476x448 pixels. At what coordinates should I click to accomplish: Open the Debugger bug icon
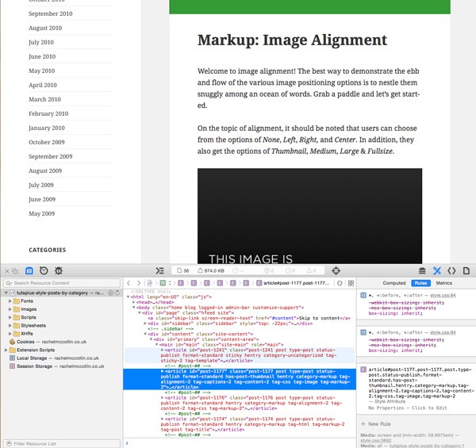(x=58, y=270)
